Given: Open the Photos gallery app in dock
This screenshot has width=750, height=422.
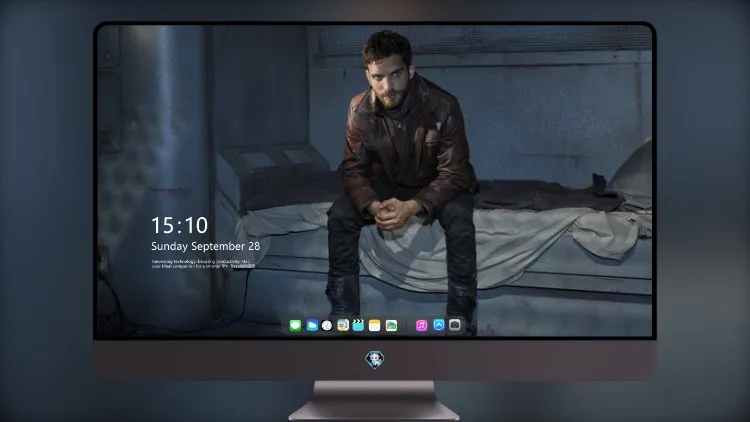Looking at the screenshot, I should (x=391, y=326).
